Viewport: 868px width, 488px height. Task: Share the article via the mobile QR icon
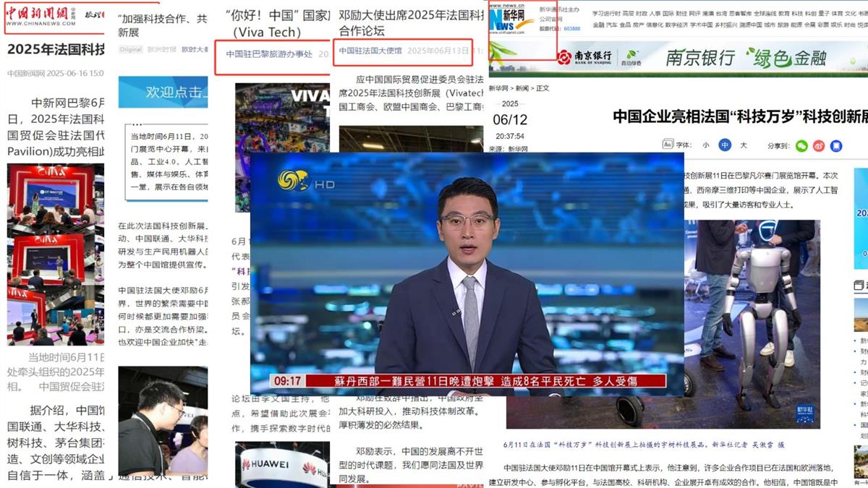pos(835,145)
